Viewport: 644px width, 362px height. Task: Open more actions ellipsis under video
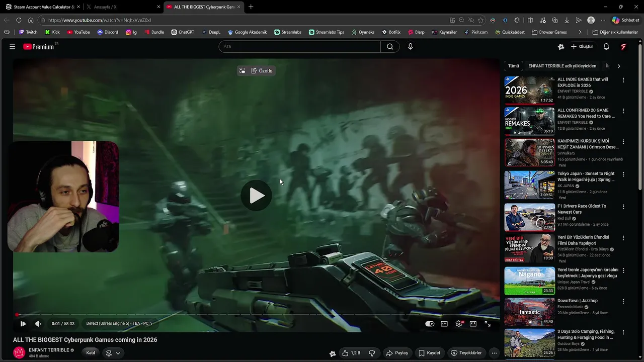pos(494,353)
